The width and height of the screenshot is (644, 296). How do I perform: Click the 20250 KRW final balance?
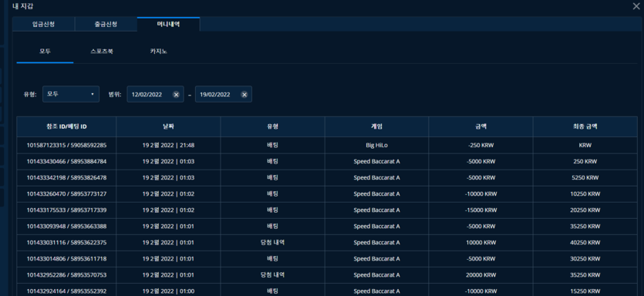click(585, 210)
